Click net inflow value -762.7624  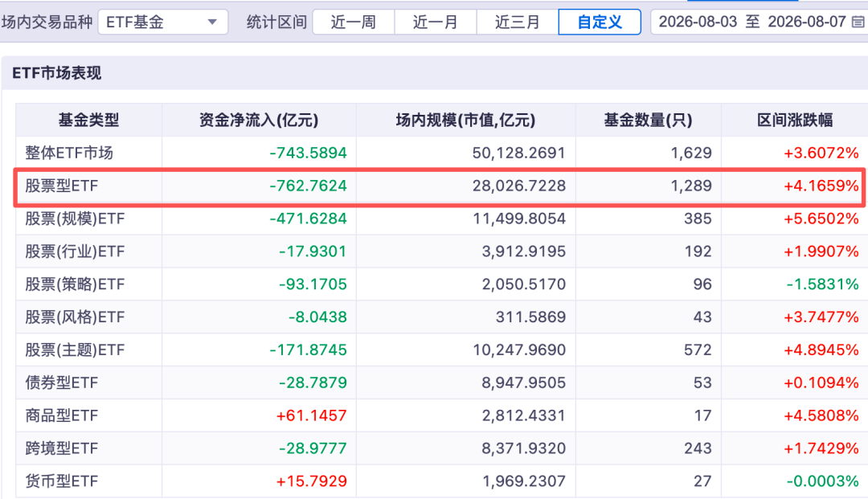pos(309,186)
